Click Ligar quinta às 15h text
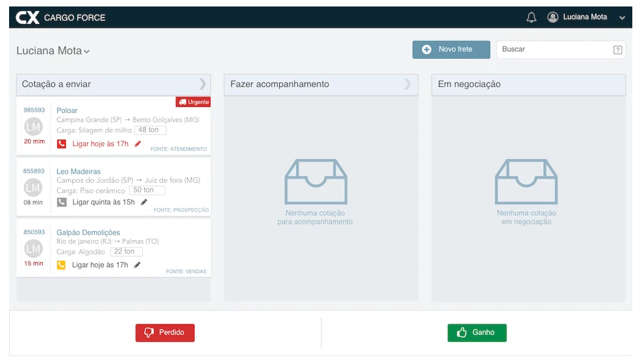 click(103, 202)
